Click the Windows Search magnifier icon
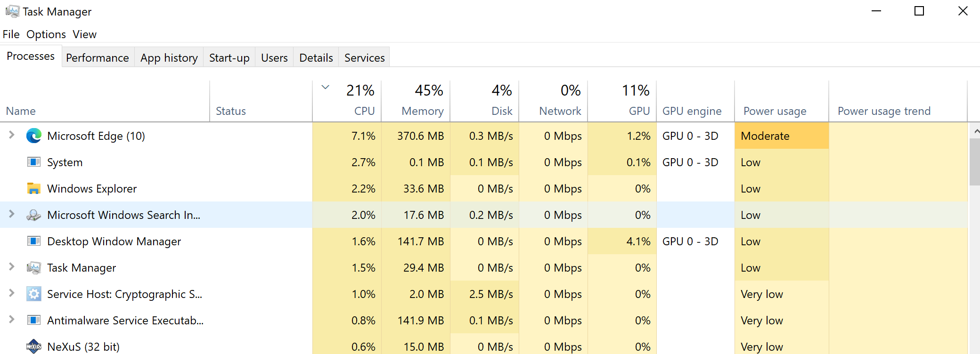 pyautogui.click(x=33, y=215)
